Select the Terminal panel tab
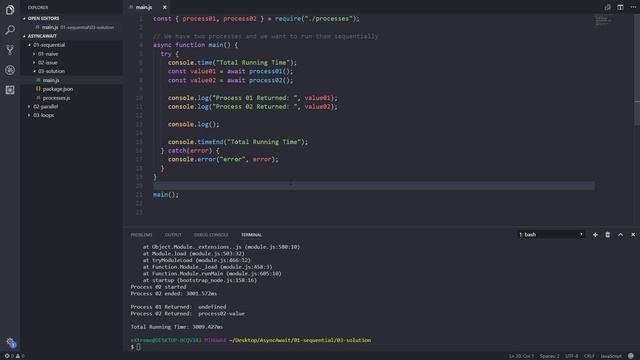The width and height of the screenshot is (640, 360). click(x=251, y=235)
